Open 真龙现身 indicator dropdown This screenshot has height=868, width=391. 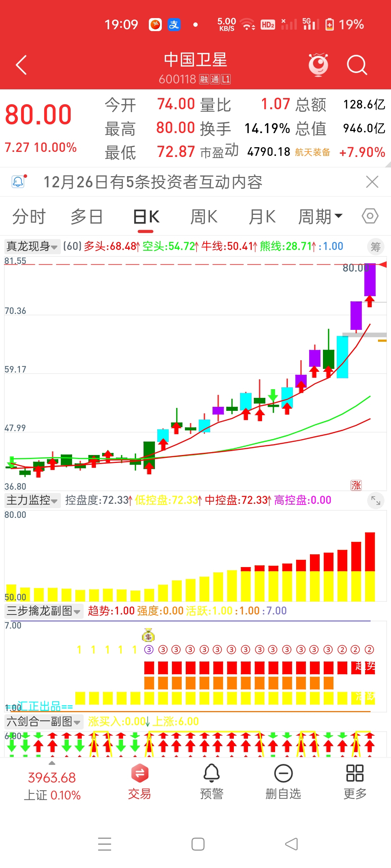point(32,247)
